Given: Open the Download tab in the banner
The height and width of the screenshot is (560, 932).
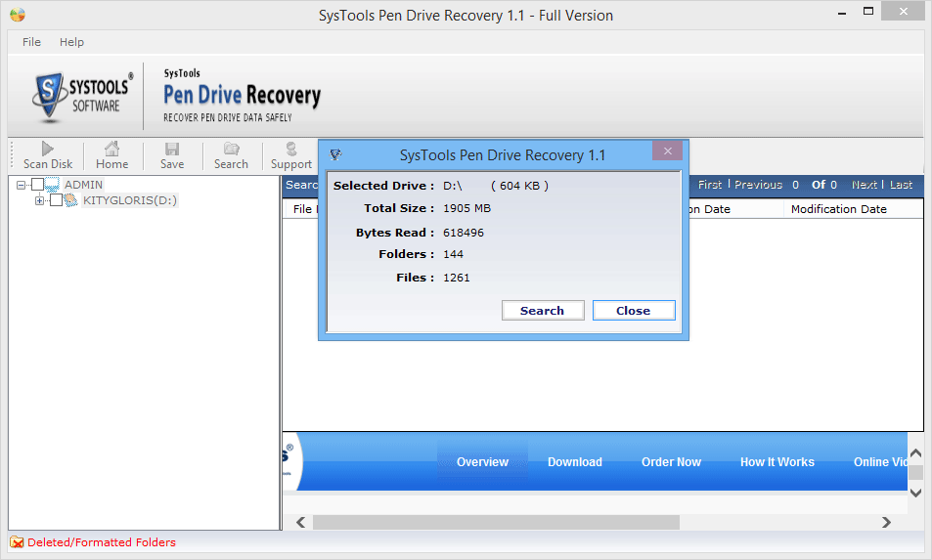Looking at the screenshot, I should 575,462.
